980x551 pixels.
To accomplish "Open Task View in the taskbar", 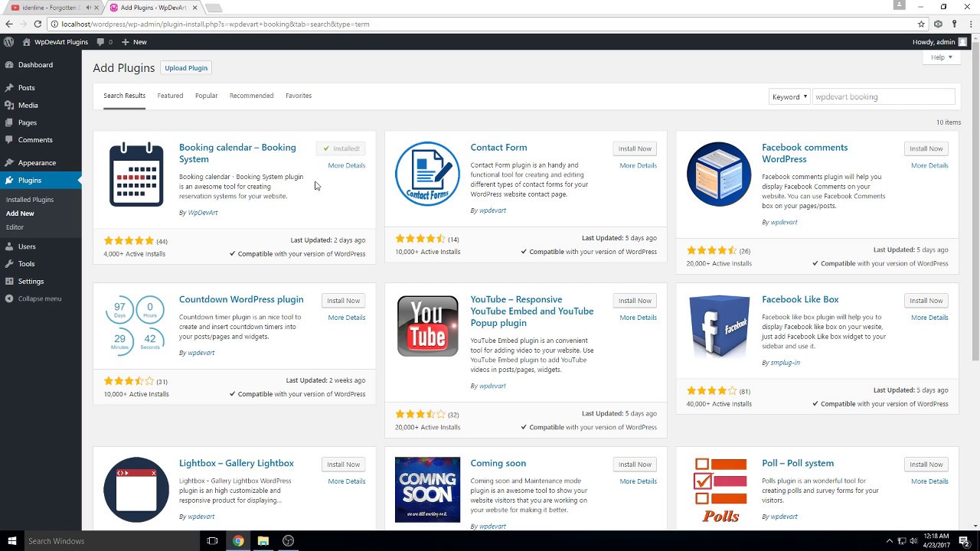I will pyautogui.click(x=213, y=541).
